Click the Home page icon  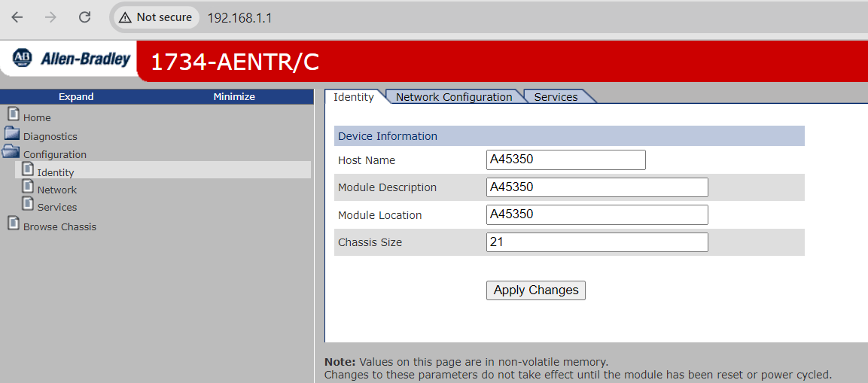point(14,114)
